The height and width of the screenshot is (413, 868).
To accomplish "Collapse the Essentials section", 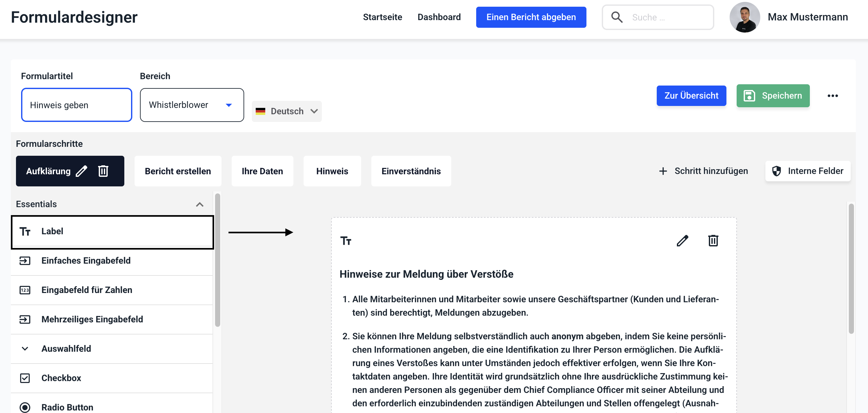I will click(199, 204).
